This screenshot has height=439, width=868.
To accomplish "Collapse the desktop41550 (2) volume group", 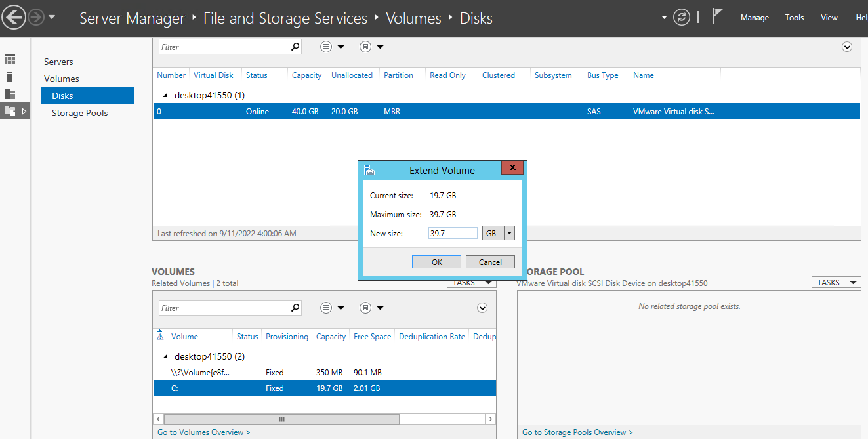I will (x=165, y=356).
